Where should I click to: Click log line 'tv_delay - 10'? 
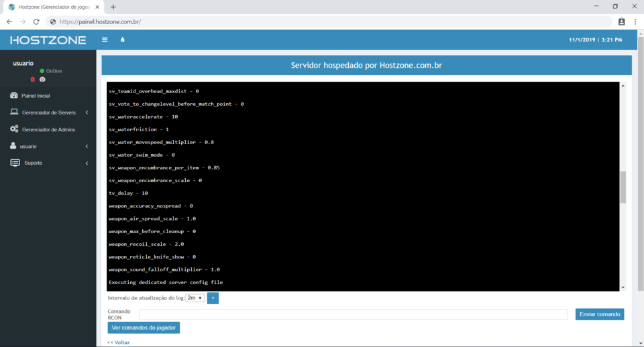pyautogui.click(x=128, y=193)
